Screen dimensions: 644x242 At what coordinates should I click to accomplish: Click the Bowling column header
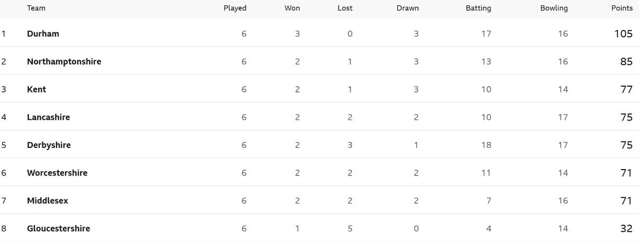point(554,8)
